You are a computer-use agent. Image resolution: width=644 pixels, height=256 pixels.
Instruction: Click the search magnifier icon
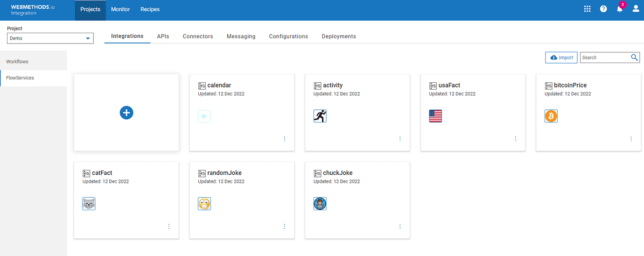tap(635, 57)
